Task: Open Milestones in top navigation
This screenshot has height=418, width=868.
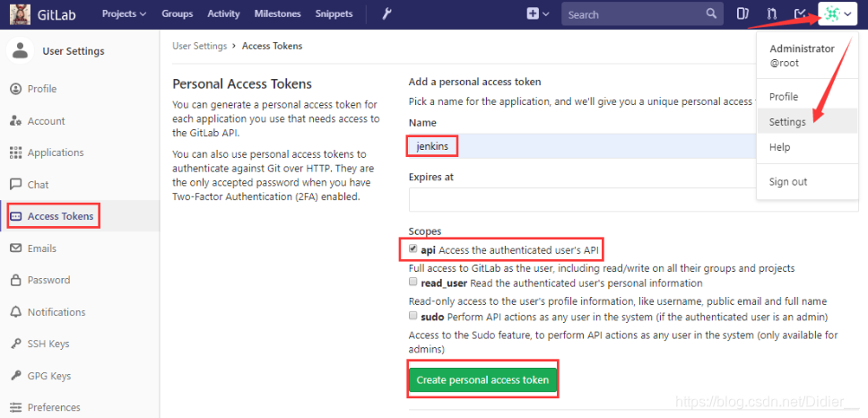Action: click(278, 13)
